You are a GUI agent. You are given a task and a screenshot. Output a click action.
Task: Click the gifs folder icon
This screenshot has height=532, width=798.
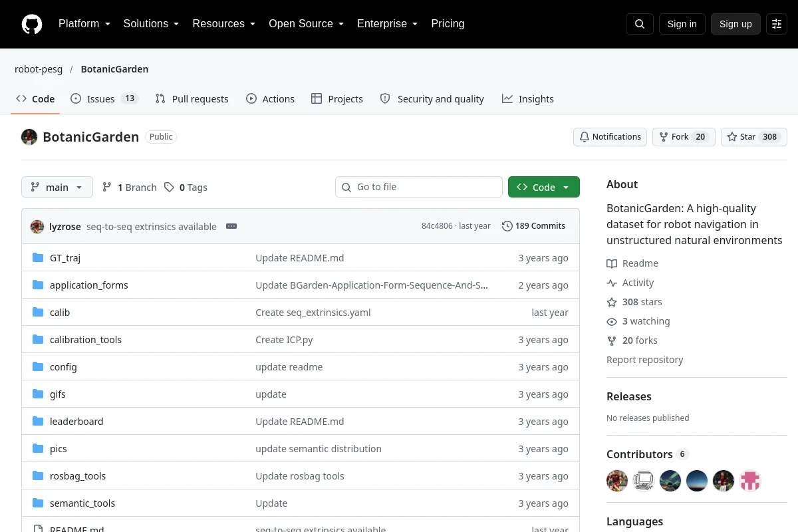point(38,394)
